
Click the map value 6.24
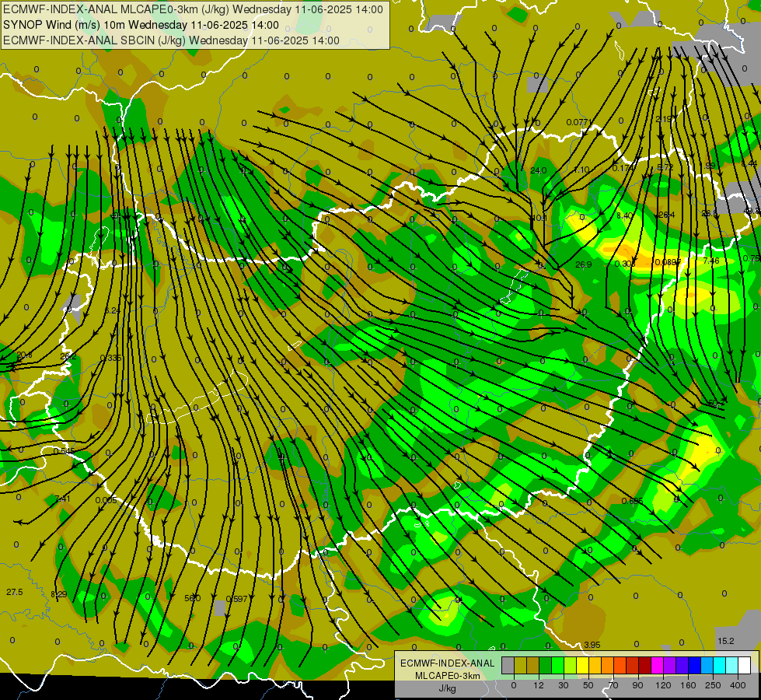point(112,310)
